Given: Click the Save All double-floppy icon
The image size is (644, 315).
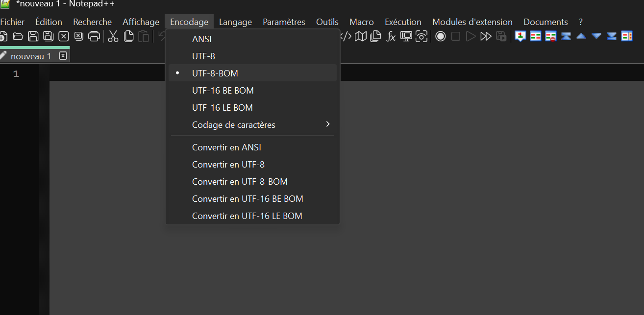Looking at the screenshot, I should coord(49,36).
